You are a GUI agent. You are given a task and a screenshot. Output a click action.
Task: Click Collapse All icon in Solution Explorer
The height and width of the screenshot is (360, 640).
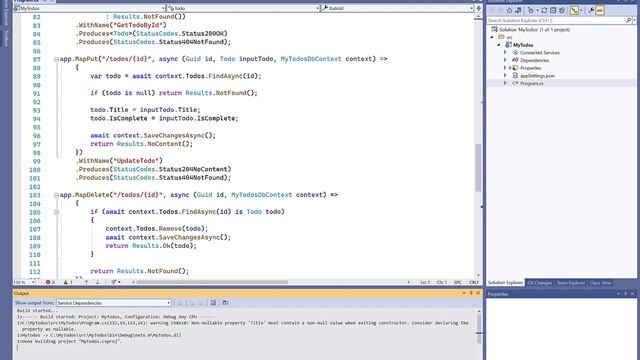553,10
